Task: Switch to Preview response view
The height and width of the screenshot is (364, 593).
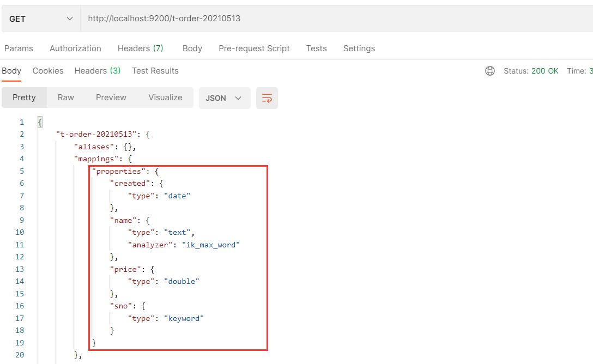Action: (x=111, y=98)
